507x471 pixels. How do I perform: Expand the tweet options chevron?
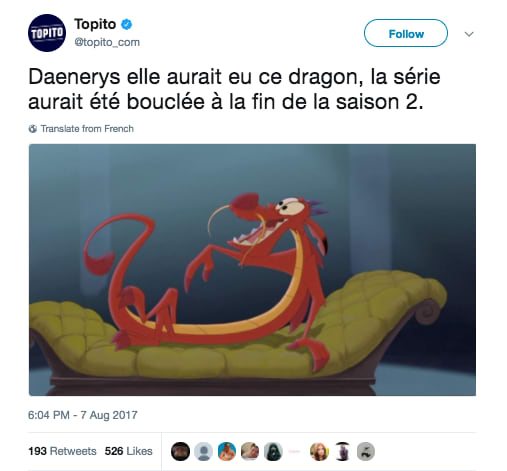469,34
